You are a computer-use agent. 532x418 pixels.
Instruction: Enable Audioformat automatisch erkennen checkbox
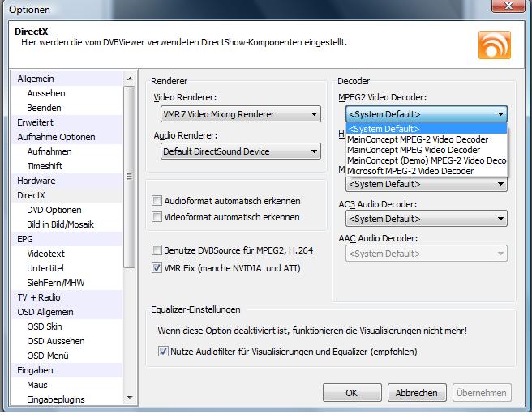(157, 201)
